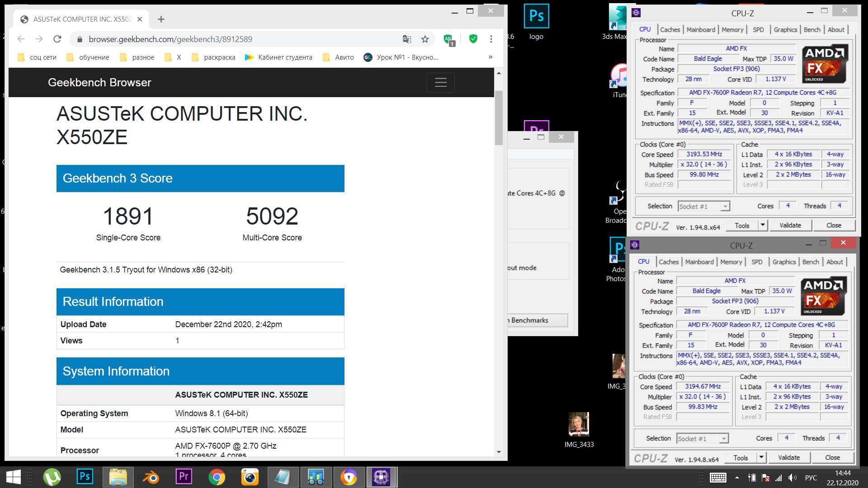Viewport: 868px width, 488px height.
Task: Open touch keyboard icon in tray
Action: pyautogui.click(x=718, y=478)
